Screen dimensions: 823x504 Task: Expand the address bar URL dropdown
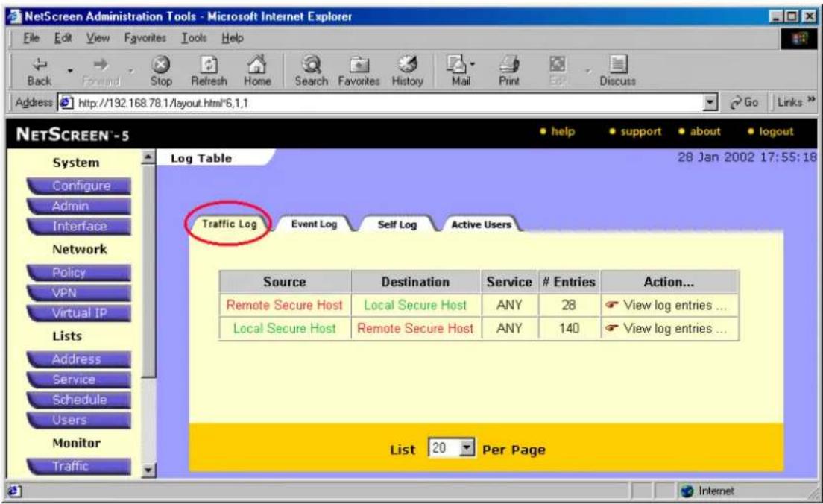pyautogui.click(x=710, y=102)
